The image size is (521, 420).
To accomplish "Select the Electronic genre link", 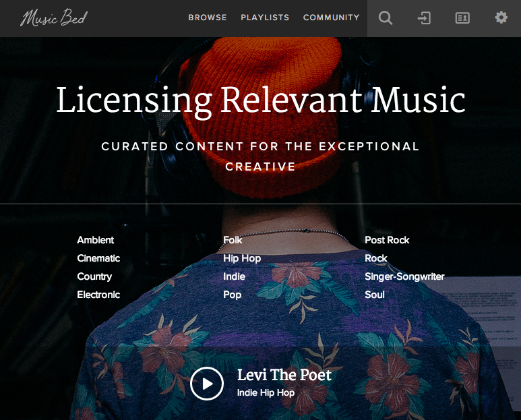I will 98,295.
